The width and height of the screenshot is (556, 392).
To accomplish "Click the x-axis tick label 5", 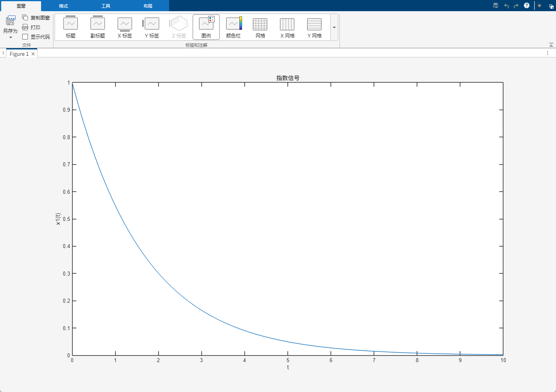I will [x=288, y=360].
